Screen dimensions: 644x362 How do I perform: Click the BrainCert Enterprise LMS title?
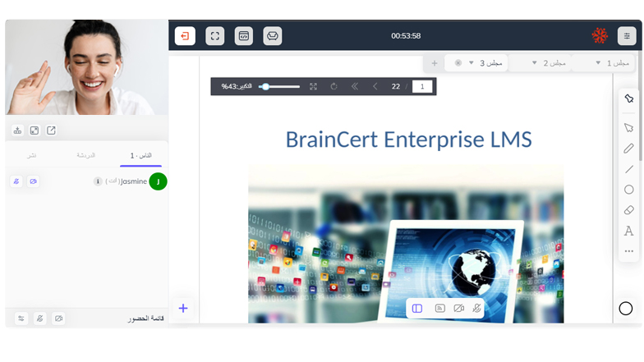tap(409, 140)
